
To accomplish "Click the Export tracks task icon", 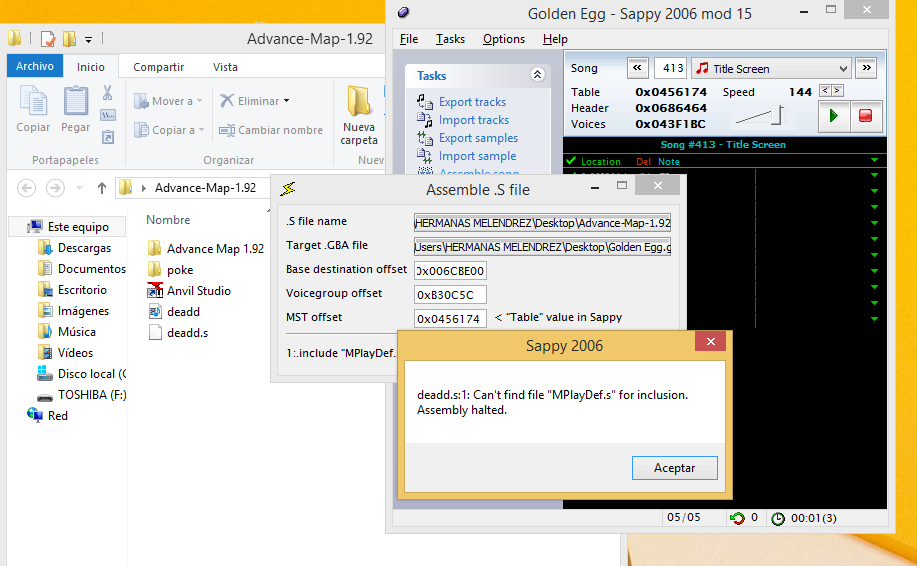I will [x=424, y=102].
